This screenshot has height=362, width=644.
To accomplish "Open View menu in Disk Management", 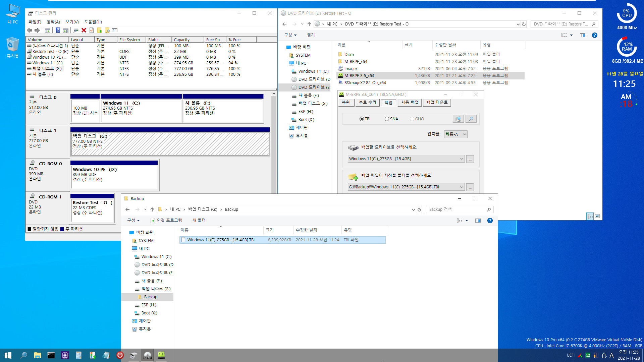I will (x=72, y=22).
